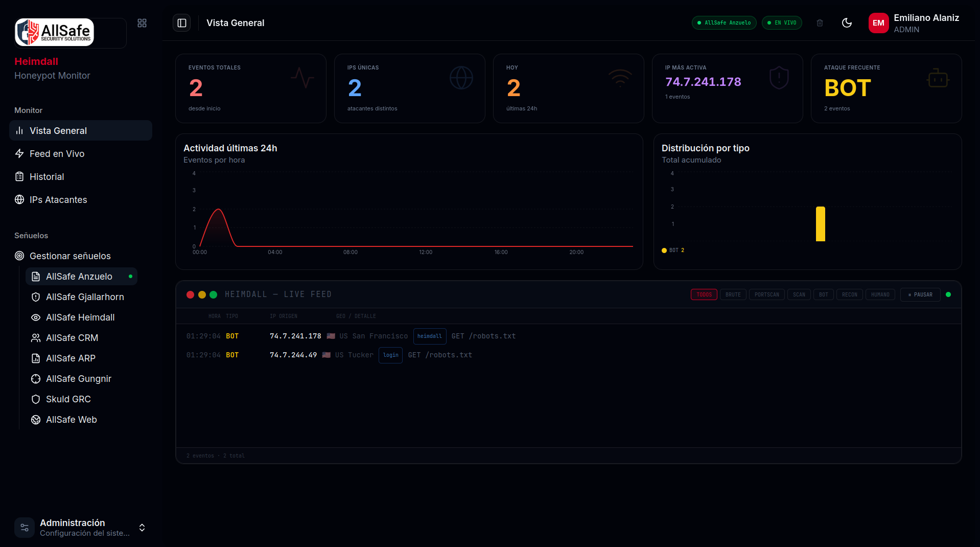Screen dimensions: 980x547
Task: Click the AllSafe Heimdall eye icon
Action: pos(36,317)
